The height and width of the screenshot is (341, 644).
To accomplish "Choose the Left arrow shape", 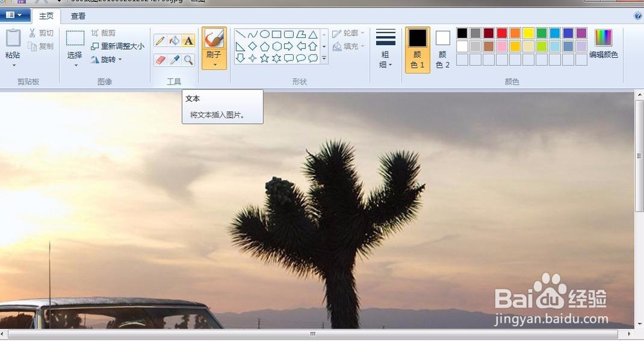I will coord(301,46).
